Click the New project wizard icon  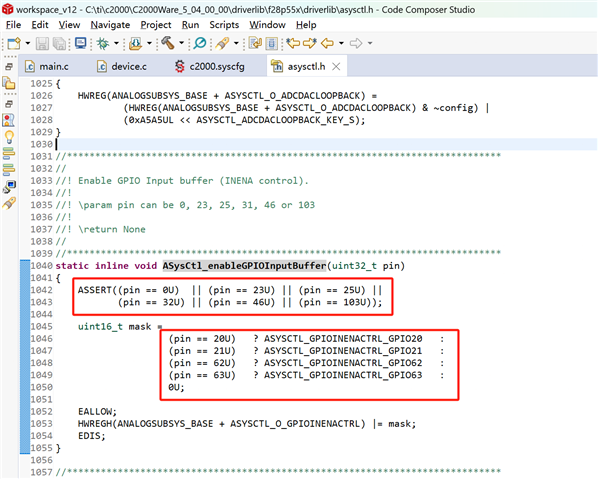pos(14,43)
